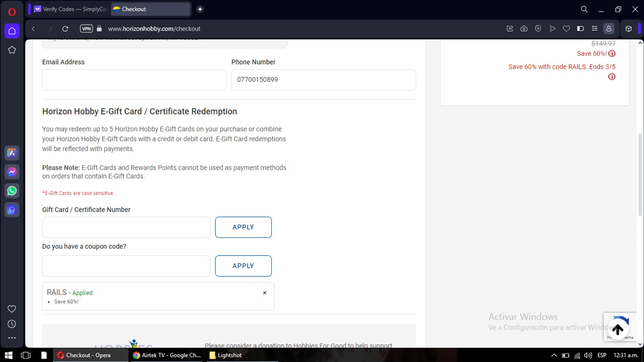Apply the gift card certificate number
Viewport: 644px width, 362px height.
tap(243, 227)
